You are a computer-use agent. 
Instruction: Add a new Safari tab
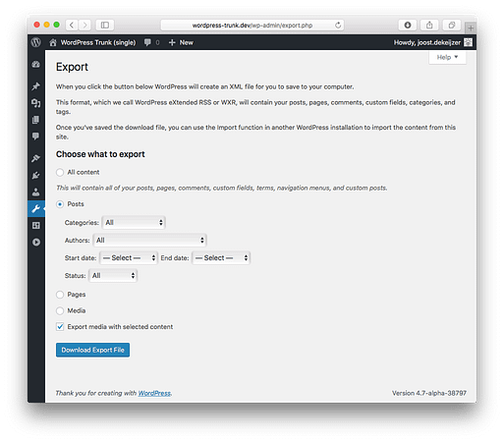click(471, 28)
